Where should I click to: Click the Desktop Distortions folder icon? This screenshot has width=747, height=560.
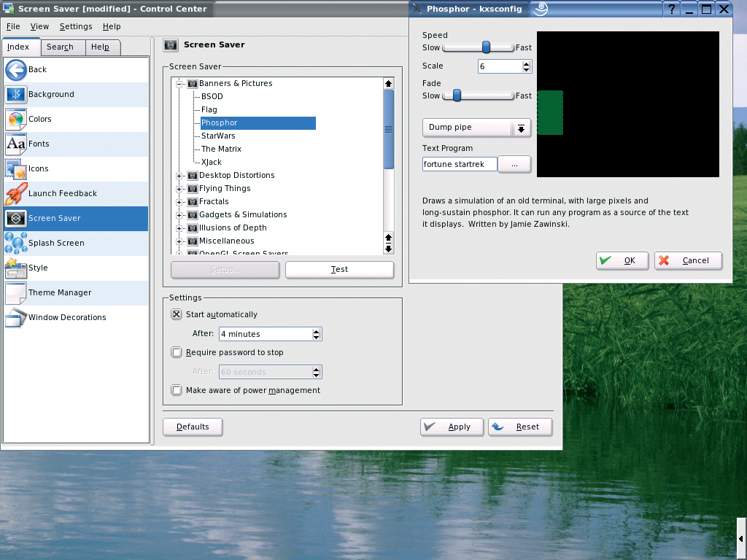point(193,175)
